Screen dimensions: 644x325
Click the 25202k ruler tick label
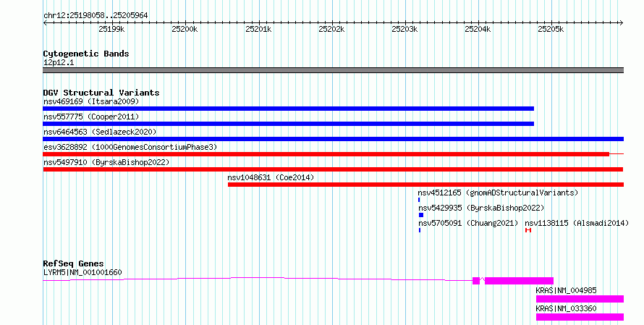pyautogui.click(x=331, y=30)
